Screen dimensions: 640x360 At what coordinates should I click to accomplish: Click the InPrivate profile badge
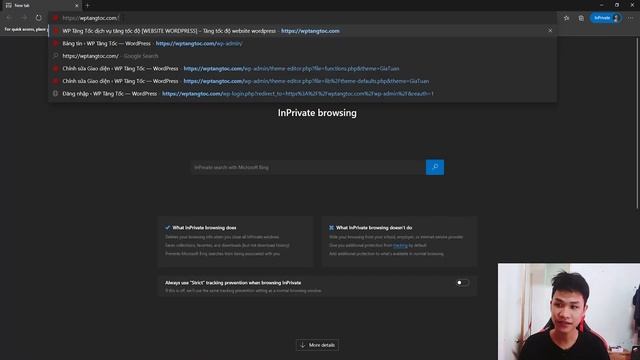click(x=606, y=18)
